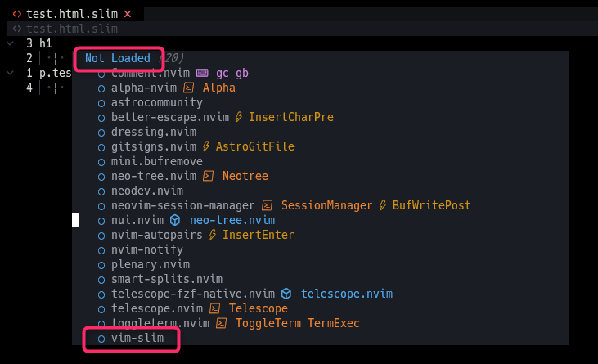Collapse the fold at h1 line

pos(11,43)
